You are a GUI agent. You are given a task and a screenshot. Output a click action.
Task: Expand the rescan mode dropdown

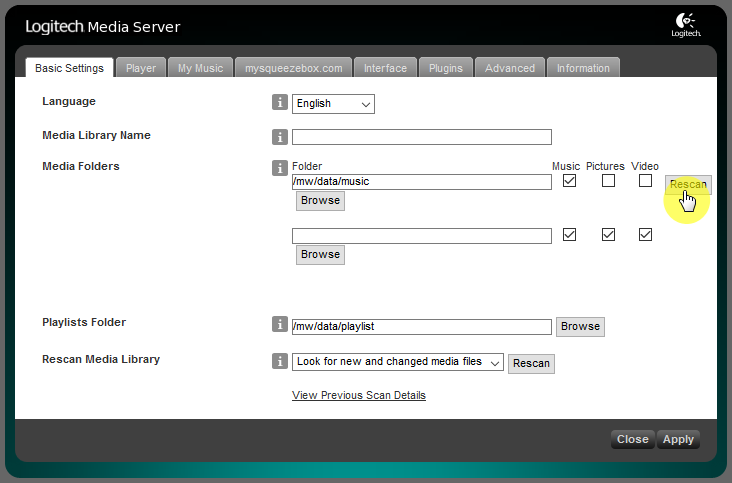(x=397, y=362)
